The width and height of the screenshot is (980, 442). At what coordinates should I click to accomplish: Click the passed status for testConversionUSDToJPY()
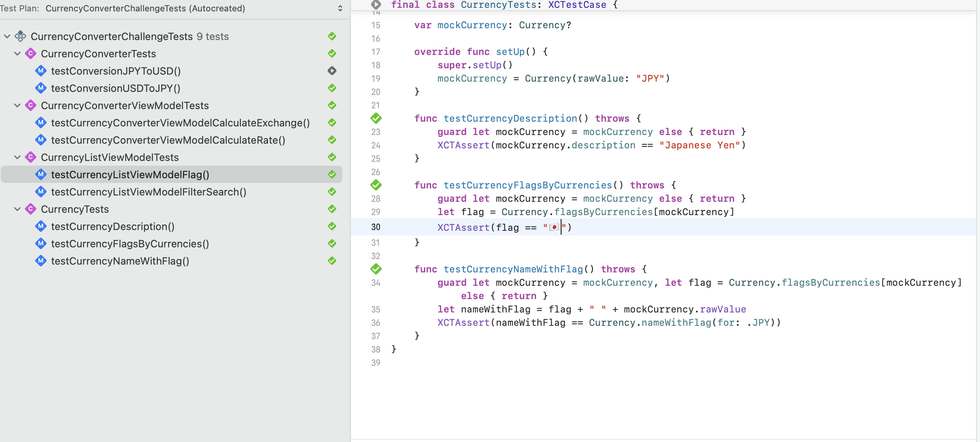332,88
